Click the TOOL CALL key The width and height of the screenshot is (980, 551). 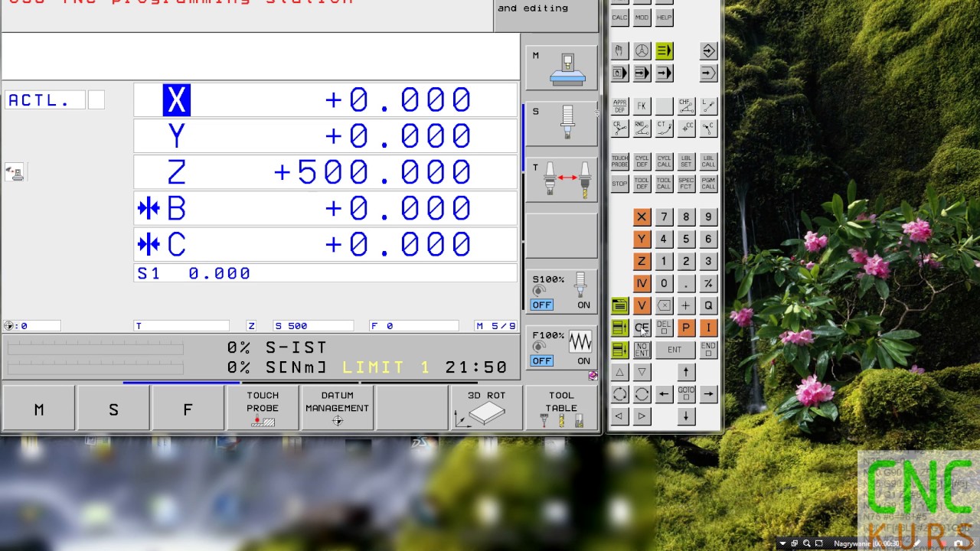[x=664, y=184]
